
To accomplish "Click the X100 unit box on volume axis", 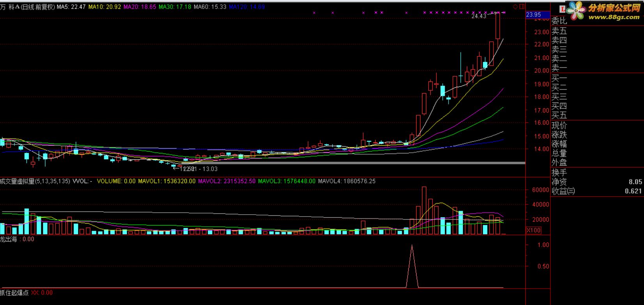I will tap(534, 230).
